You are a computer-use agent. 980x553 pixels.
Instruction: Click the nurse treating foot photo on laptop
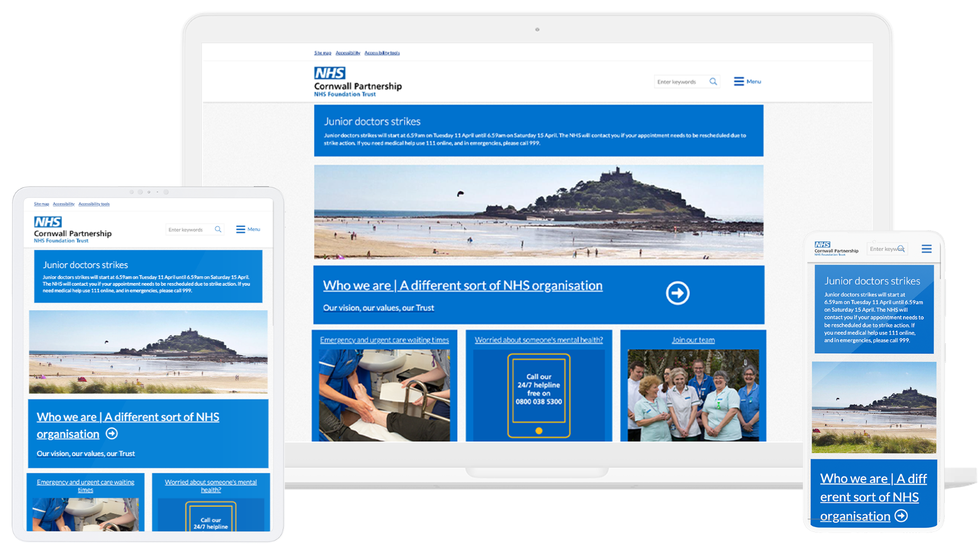(x=384, y=395)
